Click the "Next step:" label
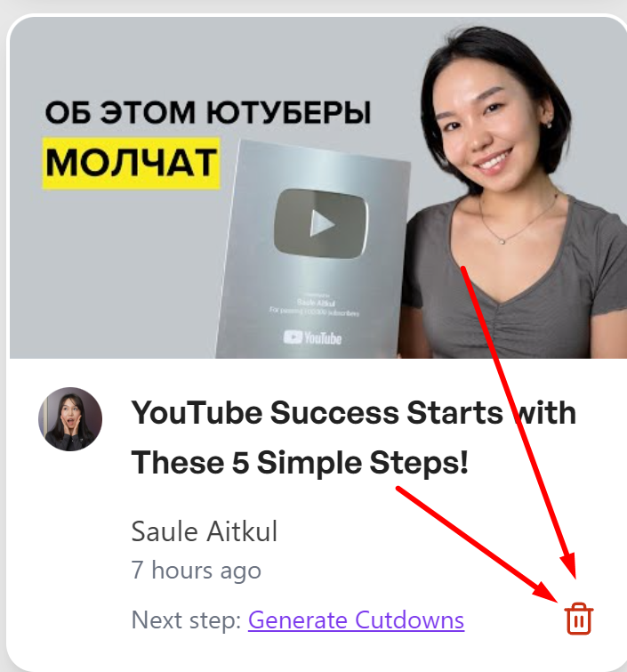 click(186, 620)
